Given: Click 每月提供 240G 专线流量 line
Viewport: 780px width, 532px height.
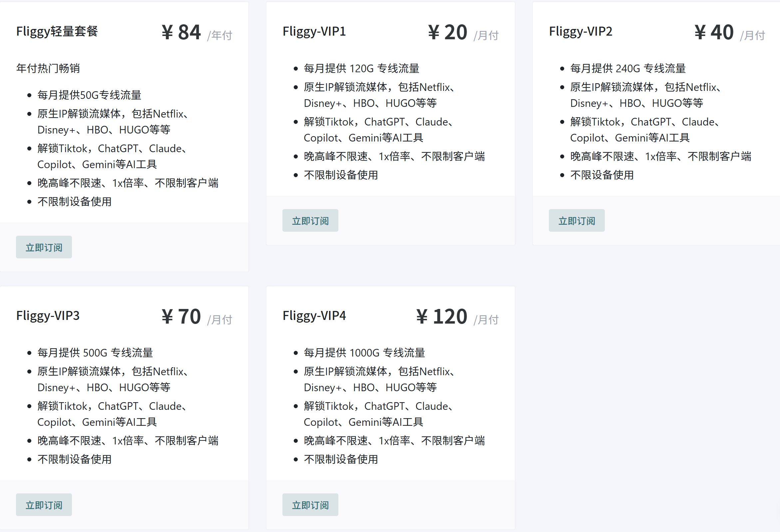Looking at the screenshot, I should pyautogui.click(x=628, y=69).
